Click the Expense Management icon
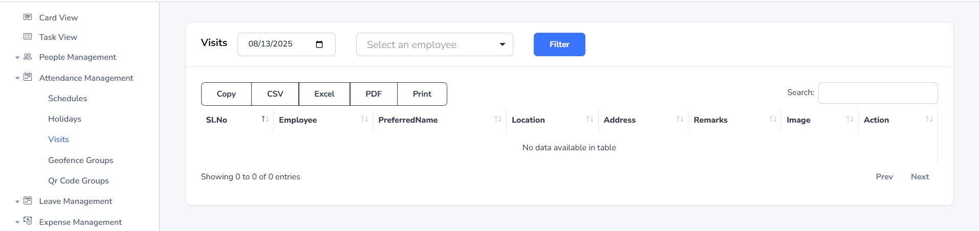Screen dimensions: 980x231 (x=28, y=221)
